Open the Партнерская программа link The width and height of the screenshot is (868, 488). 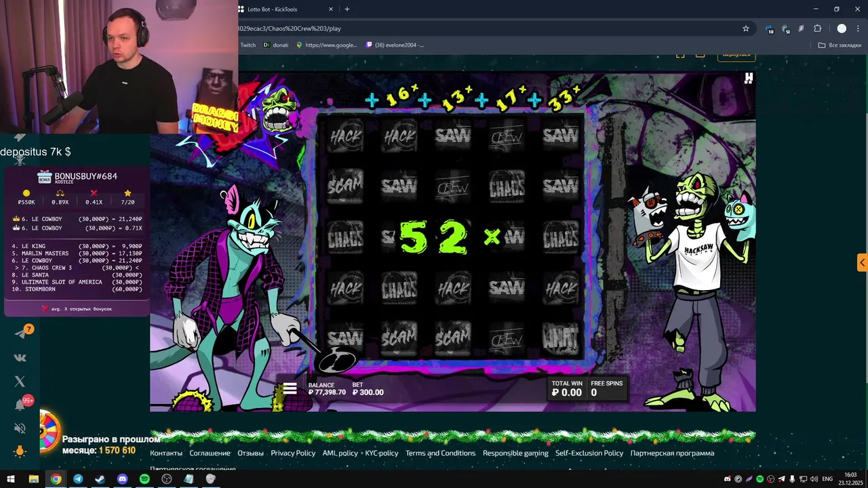(672, 453)
